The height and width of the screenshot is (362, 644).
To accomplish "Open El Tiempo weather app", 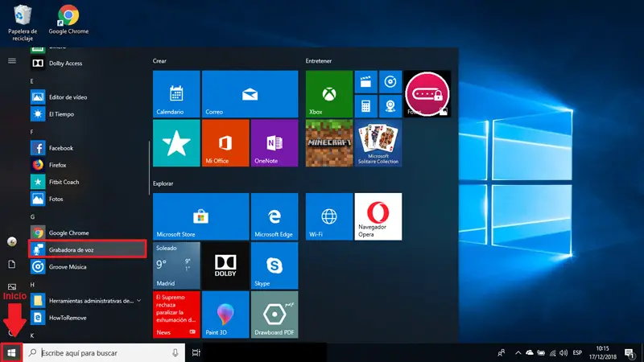I will coord(87,114).
